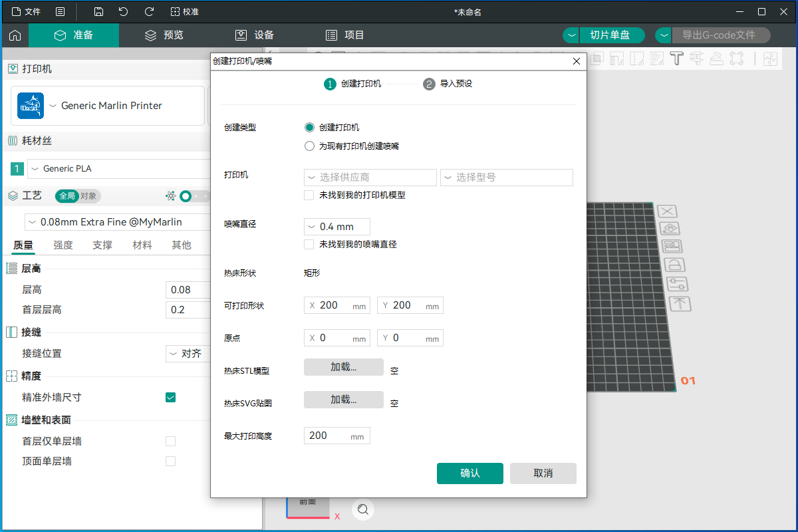Screen dimensions: 798x532
Task: Click the origin Y field
Action: point(410,338)
